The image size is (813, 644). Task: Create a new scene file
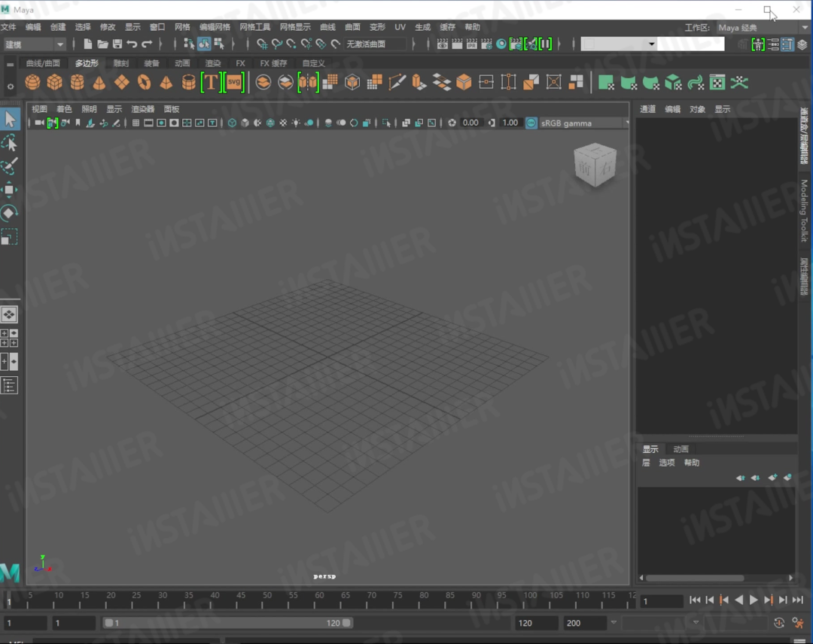[x=87, y=44]
